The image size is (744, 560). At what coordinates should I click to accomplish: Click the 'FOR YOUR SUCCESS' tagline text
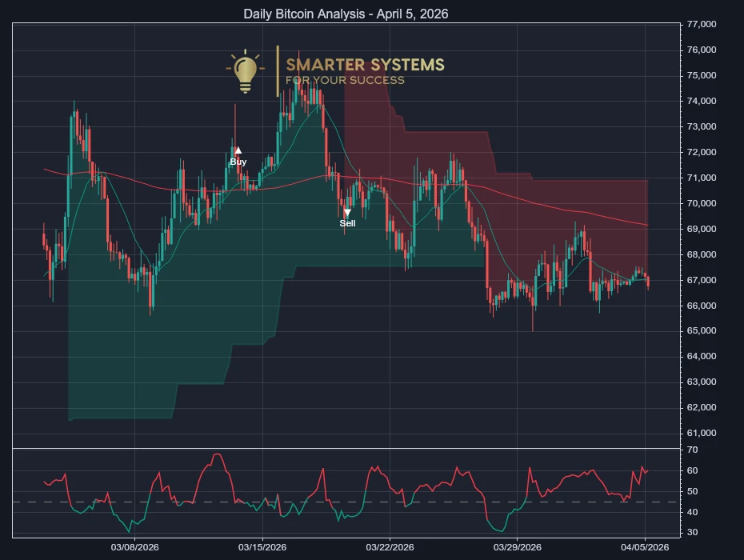[x=347, y=80]
